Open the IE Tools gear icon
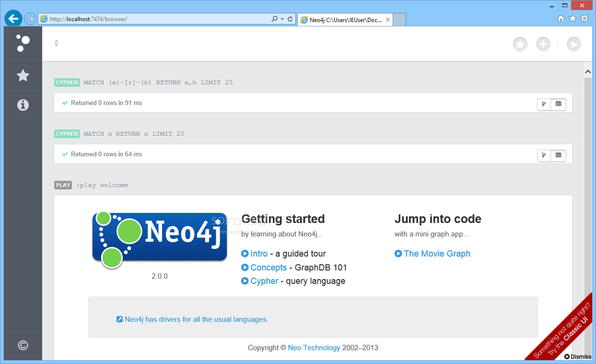This screenshot has width=596, height=364. coord(584,19)
